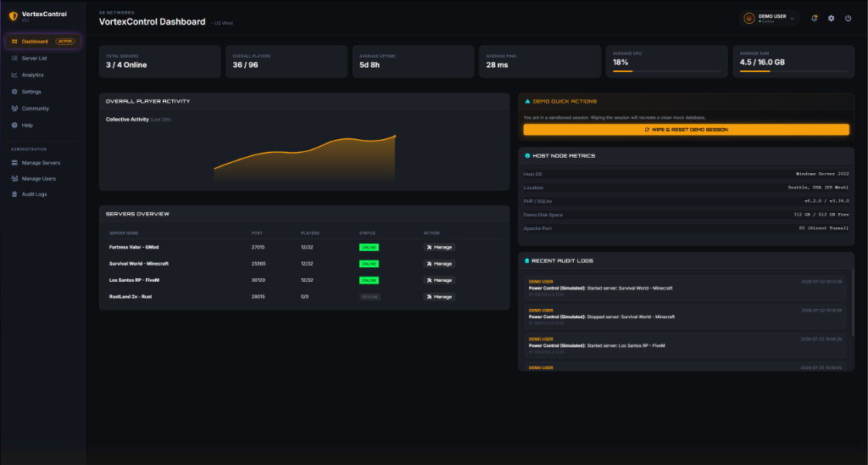Click the '5d 8h' average uptime value
Viewport: 868px width, 465px height.
click(x=370, y=64)
